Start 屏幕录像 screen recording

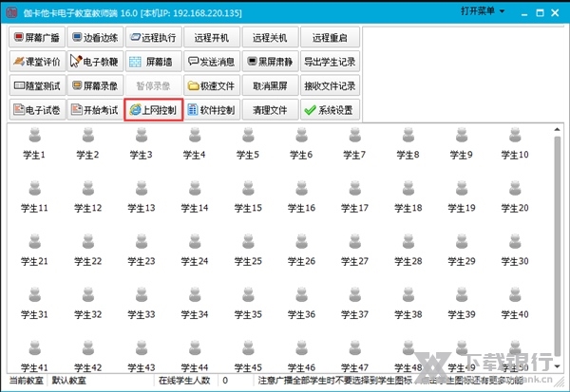(x=95, y=85)
